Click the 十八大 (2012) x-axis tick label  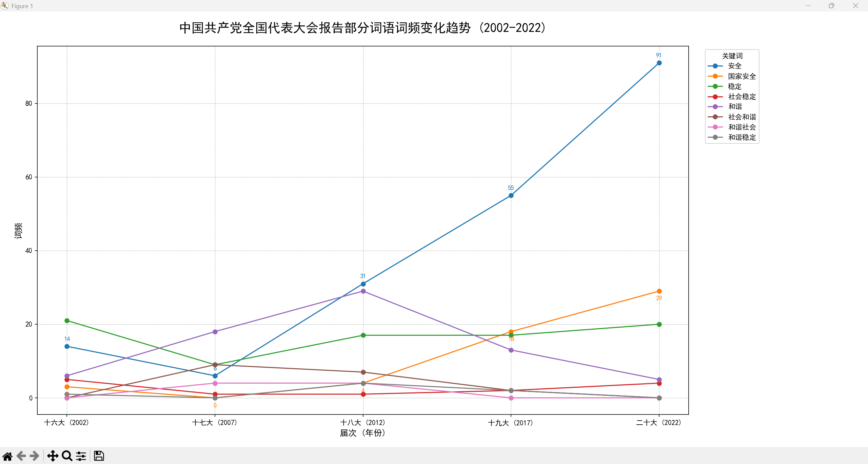click(x=362, y=423)
